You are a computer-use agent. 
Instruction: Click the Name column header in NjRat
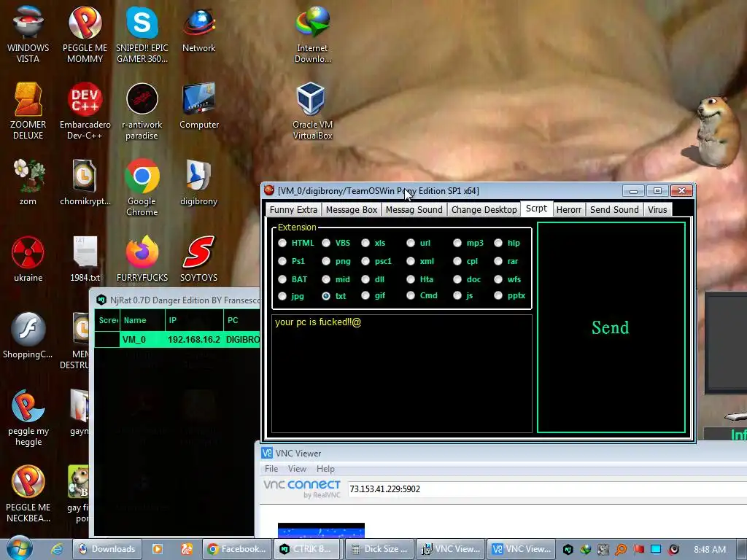click(x=142, y=320)
